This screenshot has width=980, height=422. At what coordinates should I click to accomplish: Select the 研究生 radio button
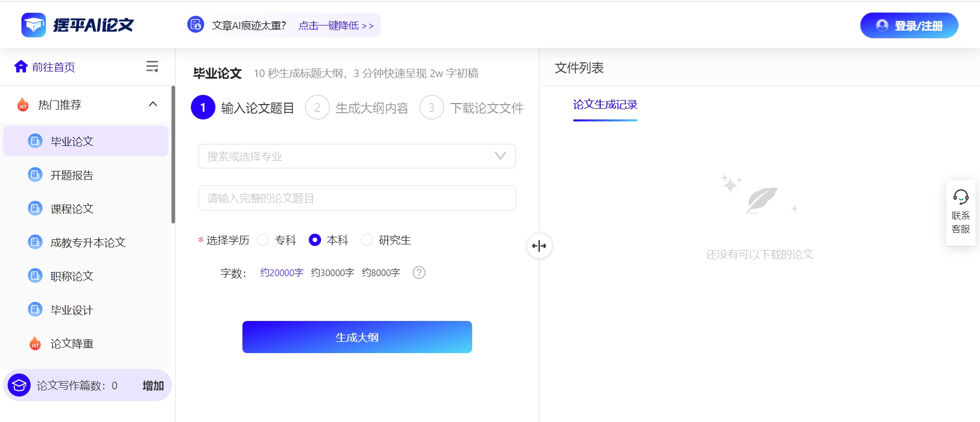point(367,240)
